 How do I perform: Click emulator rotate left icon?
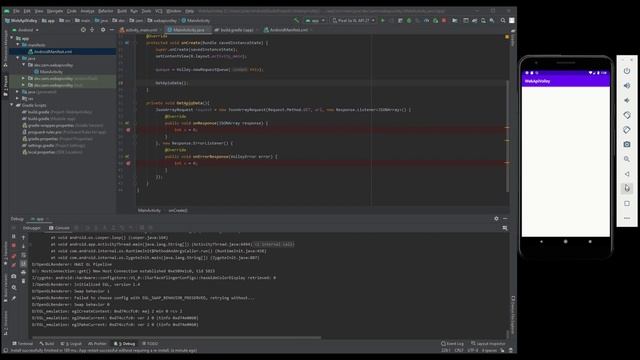pos(627,115)
